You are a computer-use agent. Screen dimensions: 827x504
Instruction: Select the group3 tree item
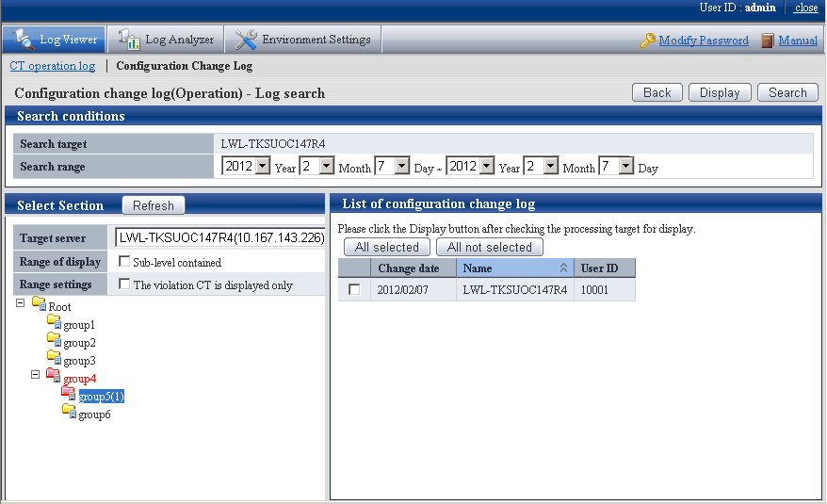pos(80,361)
